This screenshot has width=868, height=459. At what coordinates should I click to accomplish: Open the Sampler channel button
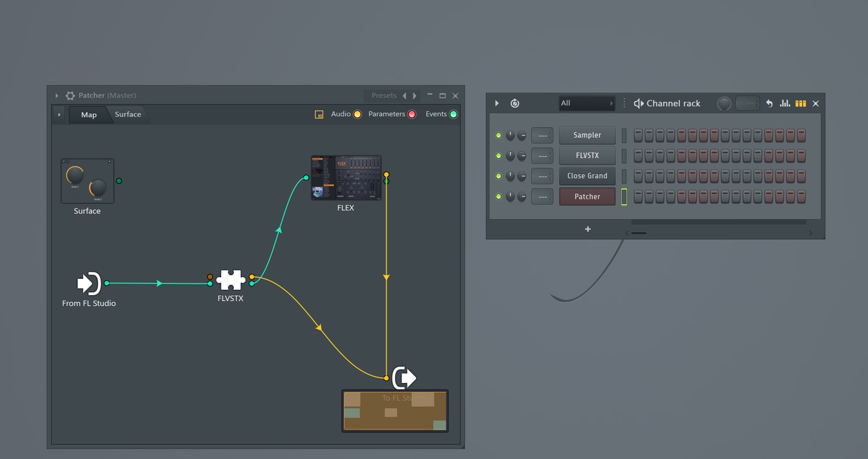point(587,136)
